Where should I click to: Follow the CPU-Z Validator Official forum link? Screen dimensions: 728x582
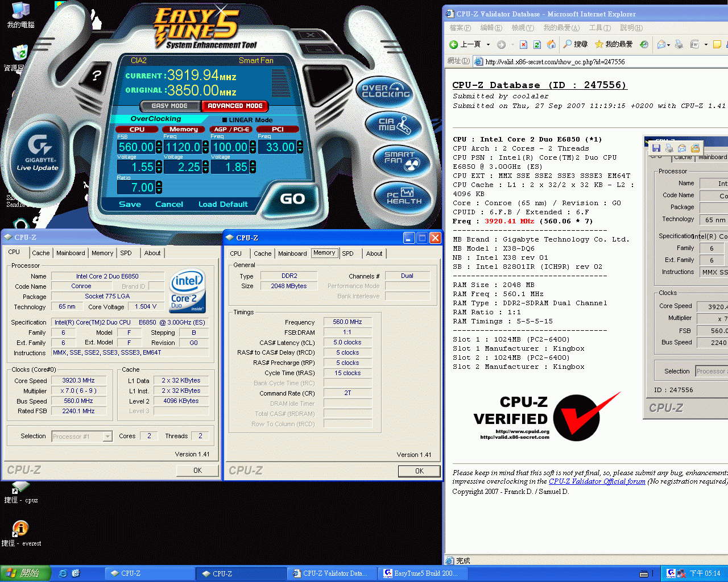597,481
